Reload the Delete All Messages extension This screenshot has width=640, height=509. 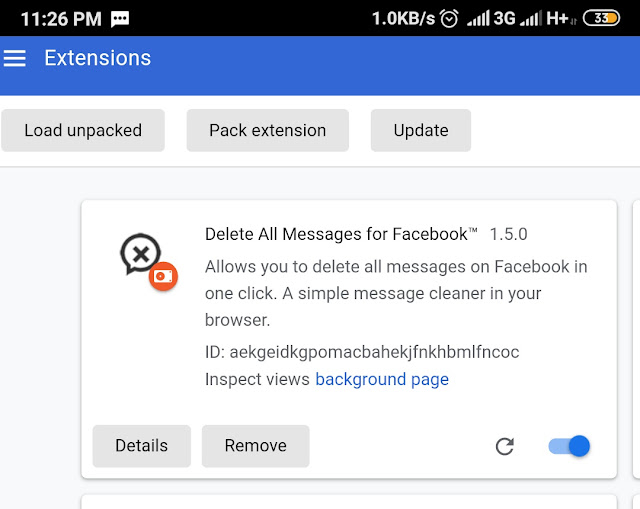coord(505,446)
